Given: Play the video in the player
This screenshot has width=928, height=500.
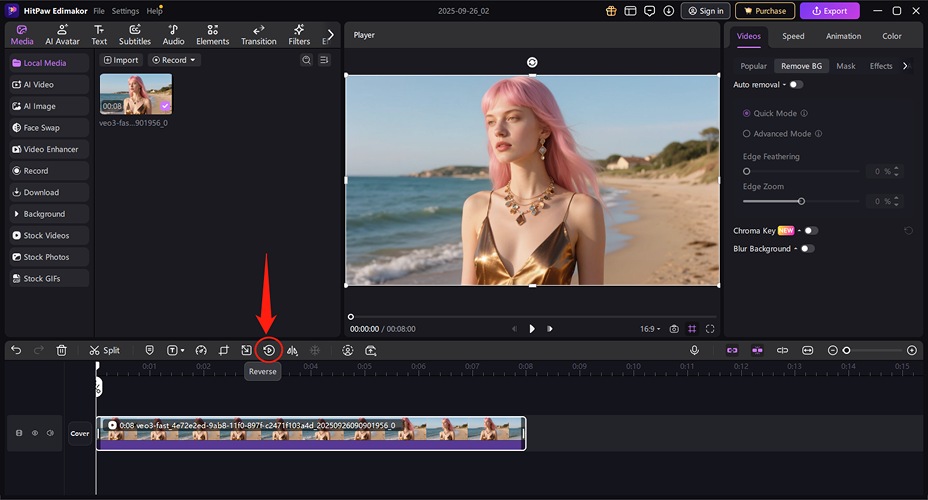Looking at the screenshot, I should pos(531,329).
